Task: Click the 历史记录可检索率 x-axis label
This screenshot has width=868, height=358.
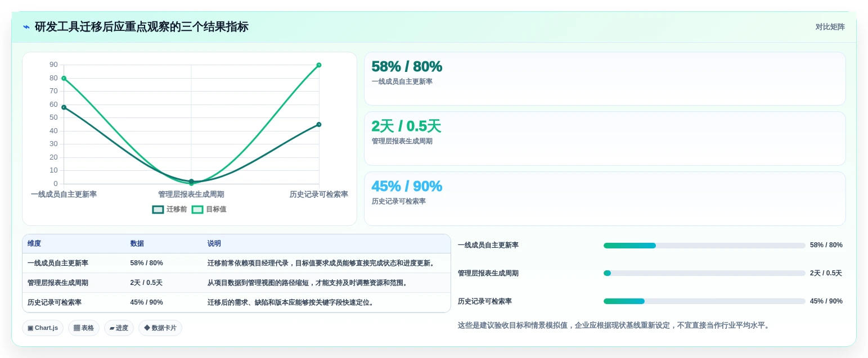Action: point(319,194)
